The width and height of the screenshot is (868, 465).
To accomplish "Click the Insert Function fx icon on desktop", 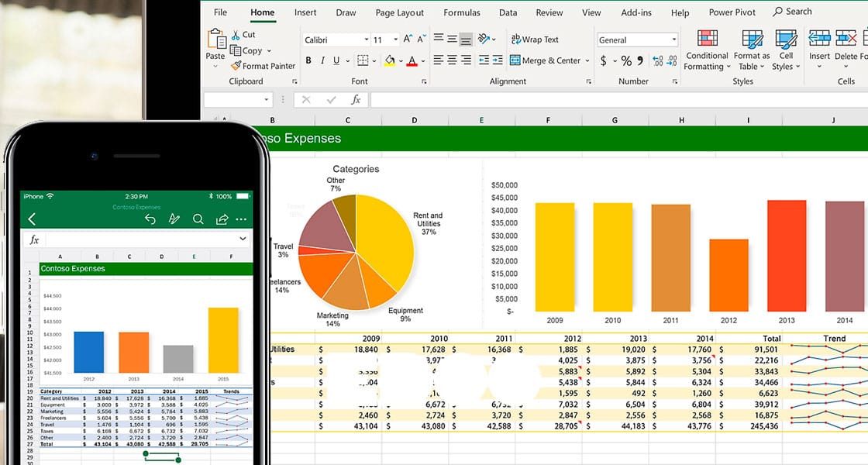I will pyautogui.click(x=356, y=100).
